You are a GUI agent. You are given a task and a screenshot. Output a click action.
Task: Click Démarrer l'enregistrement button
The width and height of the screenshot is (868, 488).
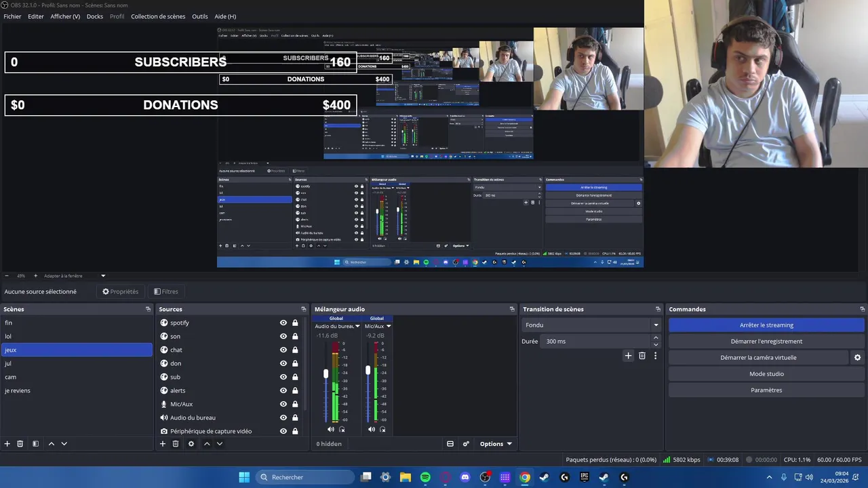click(x=766, y=341)
